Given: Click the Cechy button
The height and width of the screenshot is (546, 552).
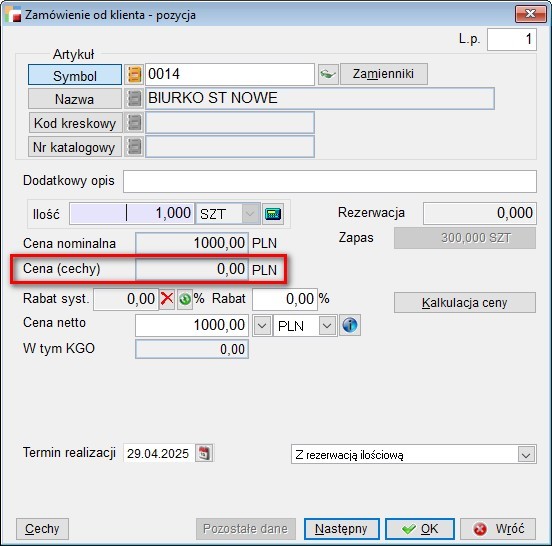Looking at the screenshot, I should [x=42, y=528].
